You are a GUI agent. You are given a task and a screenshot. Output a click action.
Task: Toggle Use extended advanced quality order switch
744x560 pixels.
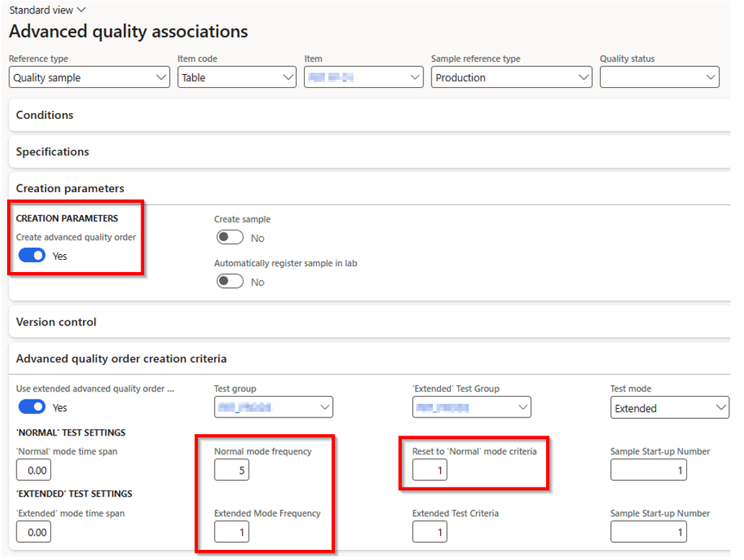click(32, 407)
